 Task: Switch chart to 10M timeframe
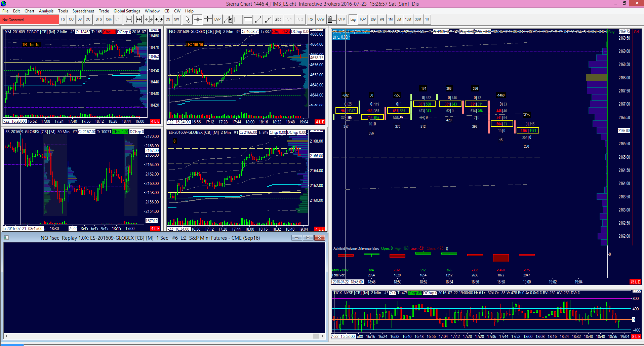click(408, 20)
